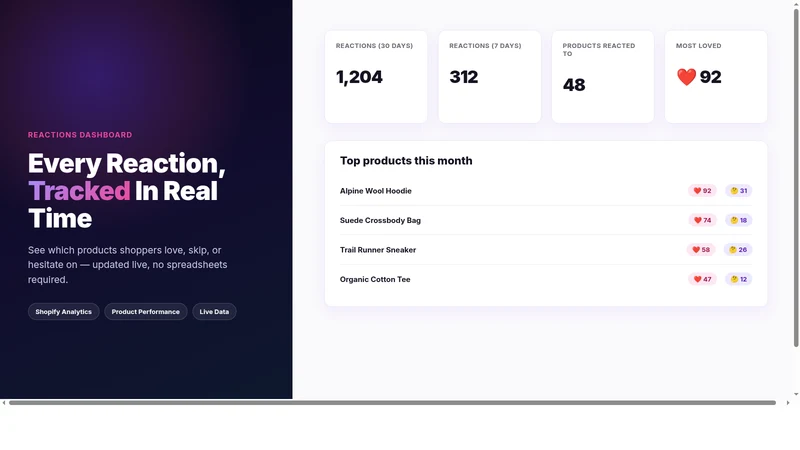800x450 pixels.
Task: Click the heart emoji in Most Loved card
Action: (686, 77)
